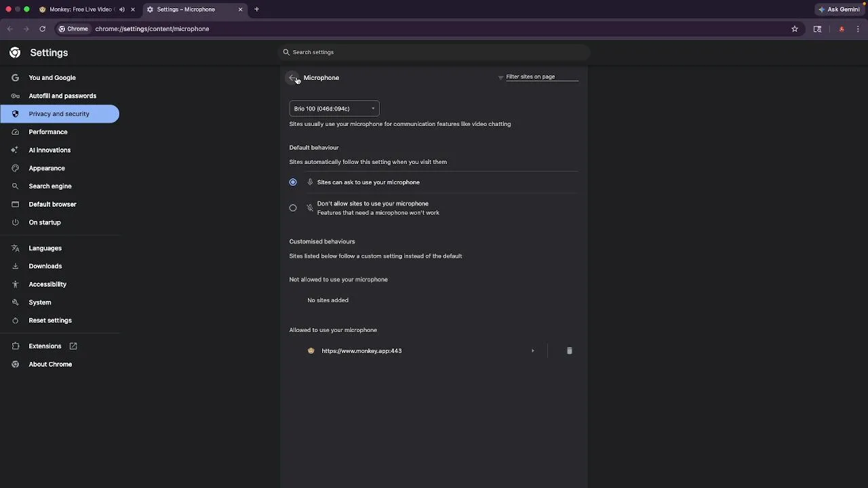Go back using the Microphone back arrow
Viewport: 868px width, 488px height.
(292, 78)
